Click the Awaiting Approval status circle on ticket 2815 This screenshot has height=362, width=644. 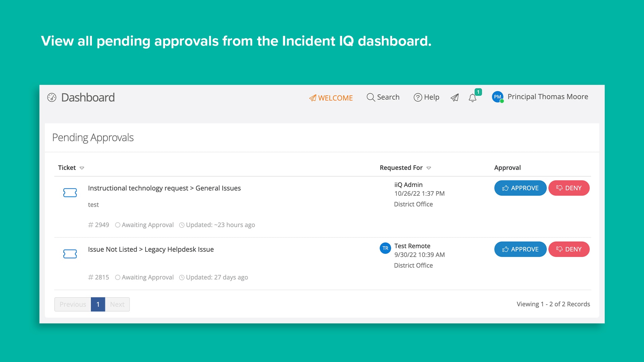(x=118, y=277)
